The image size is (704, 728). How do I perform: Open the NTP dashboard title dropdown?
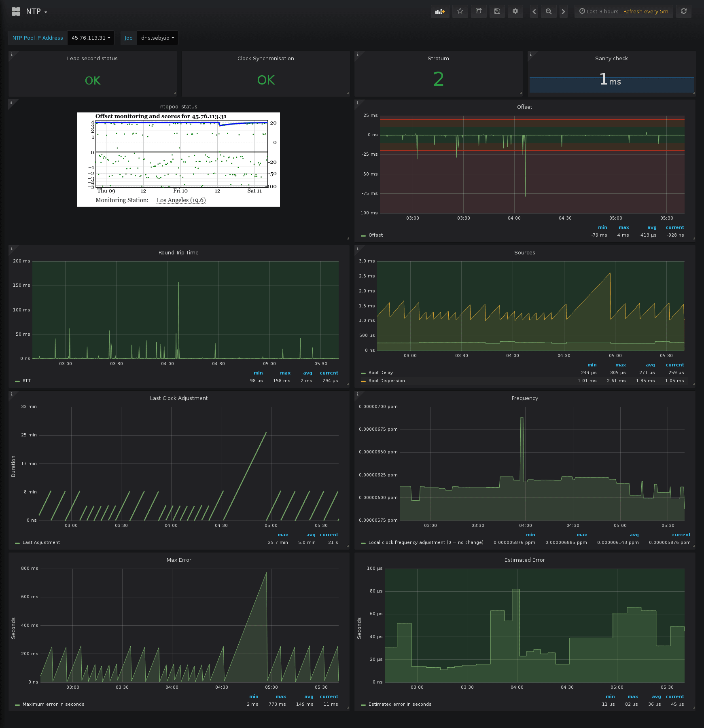pos(36,11)
